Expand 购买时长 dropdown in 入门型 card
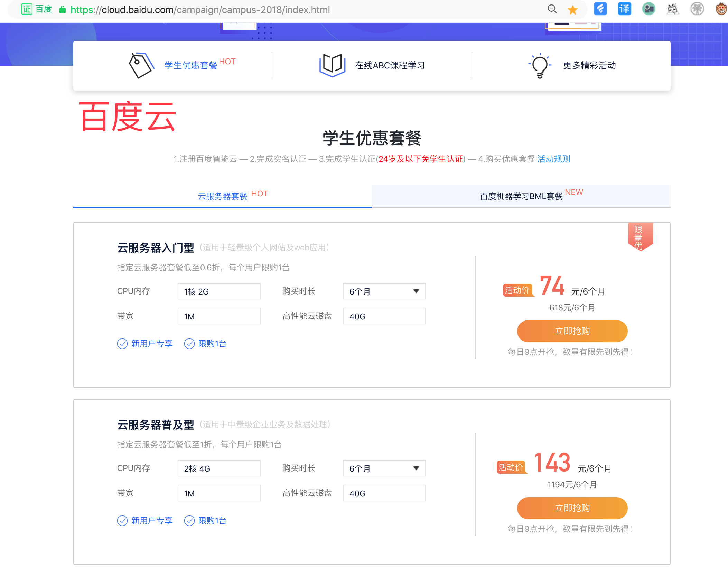728x576 pixels. [x=384, y=291]
